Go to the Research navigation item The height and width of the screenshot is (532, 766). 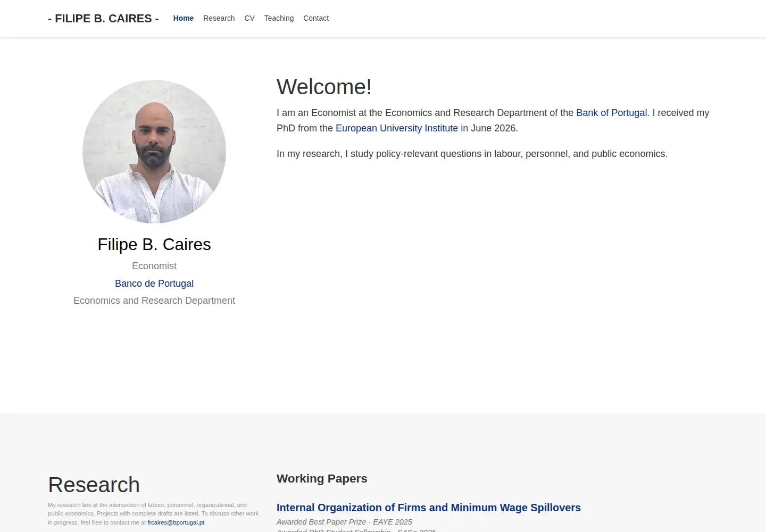click(x=219, y=18)
